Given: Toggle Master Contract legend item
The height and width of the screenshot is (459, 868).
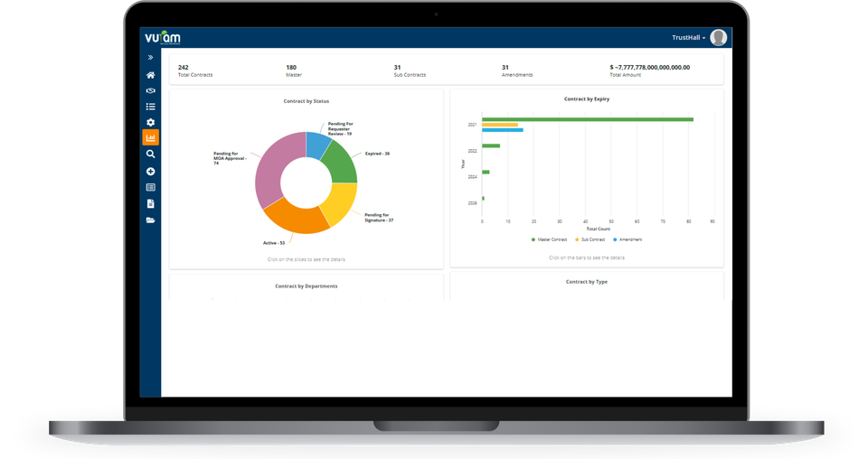Looking at the screenshot, I should [549, 239].
